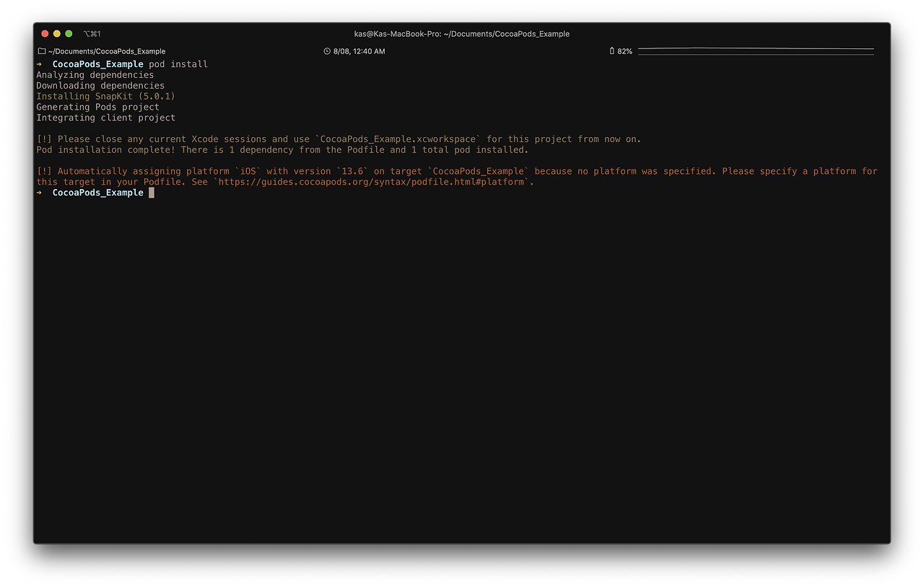
Task: Click the 82% battery percentage text
Action: pos(624,51)
